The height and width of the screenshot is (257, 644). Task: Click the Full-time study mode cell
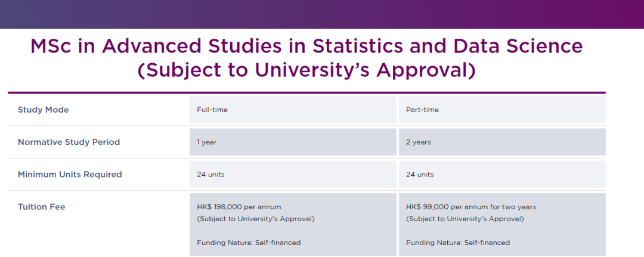pyautogui.click(x=293, y=110)
